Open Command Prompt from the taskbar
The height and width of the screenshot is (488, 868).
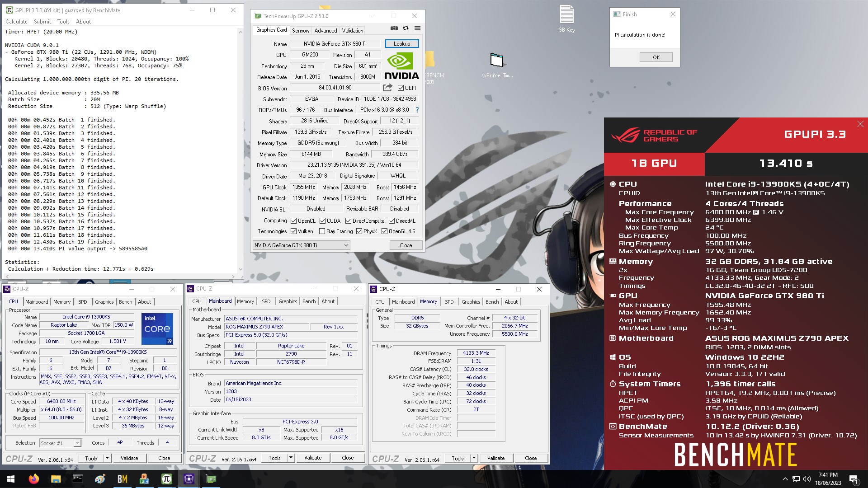(78, 479)
